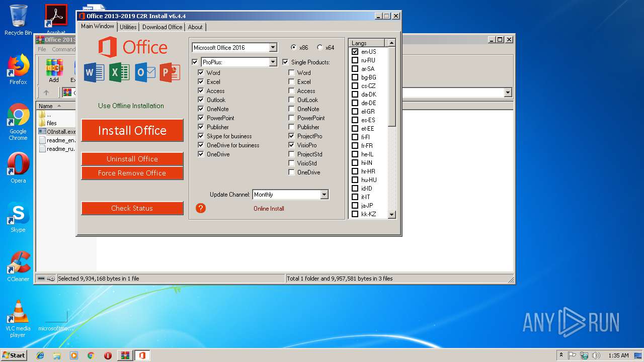The height and width of the screenshot is (362, 644).
Task: Launch CCleaner desktop shortcut
Action: click(x=18, y=266)
